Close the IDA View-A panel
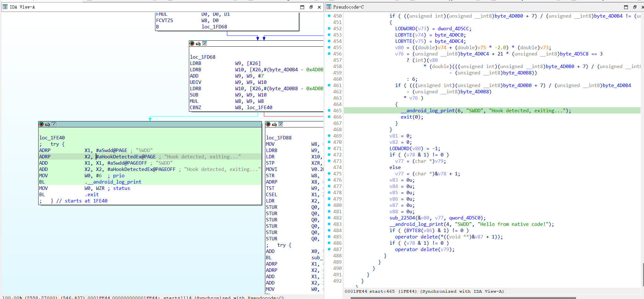This screenshot has width=644, height=299. [319, 7]
